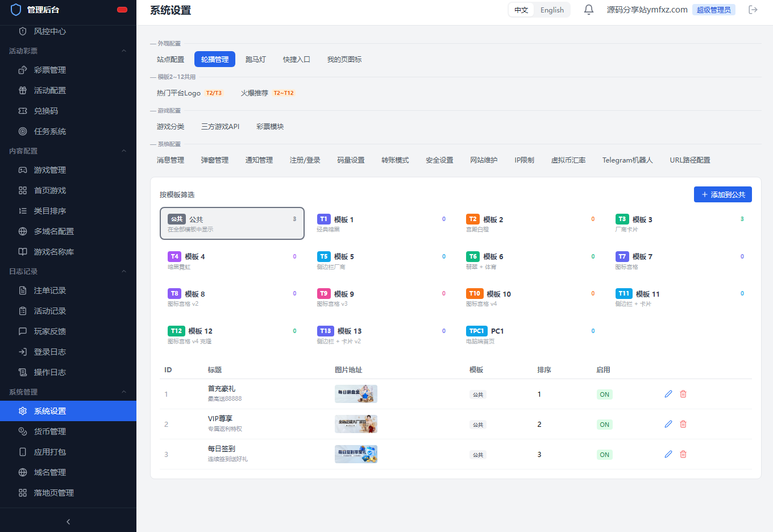This screenshot has height=532, width=773.
Task: Filter by the orange T2 模板 2 card
Action: click(530, 223)
